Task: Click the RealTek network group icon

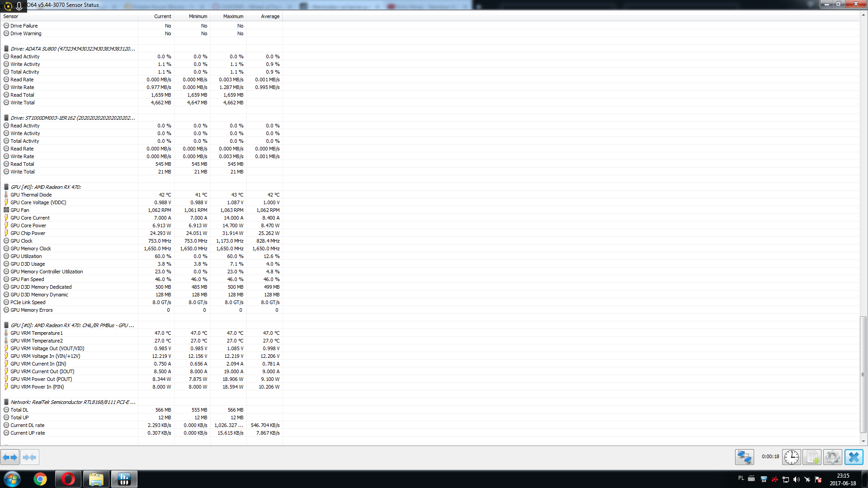Action: [x=6, y=402]
